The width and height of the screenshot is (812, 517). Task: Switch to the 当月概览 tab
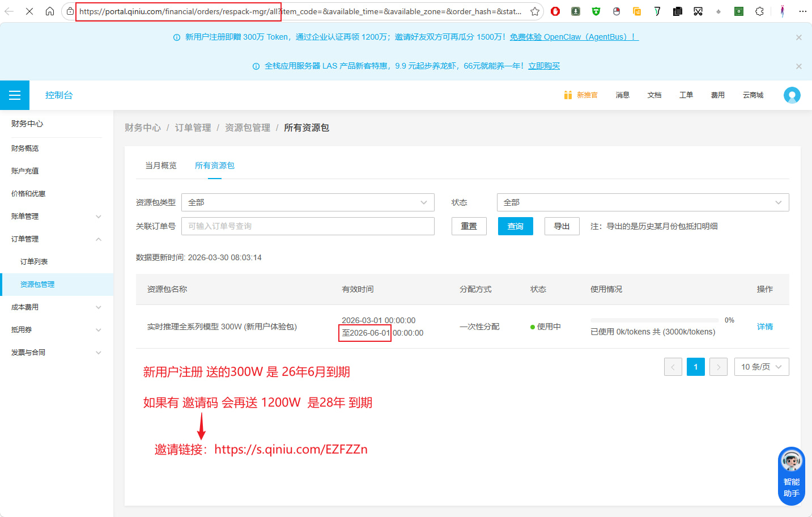tap(161, 166)
